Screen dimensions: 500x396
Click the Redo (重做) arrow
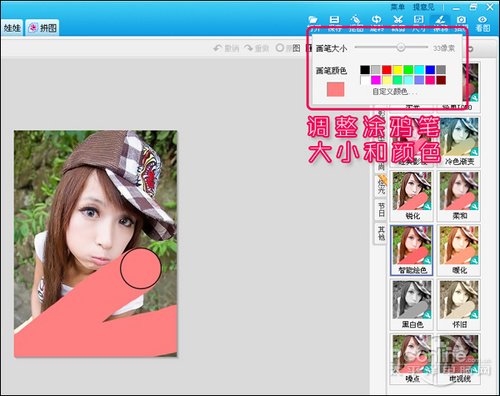pos(256,49)
